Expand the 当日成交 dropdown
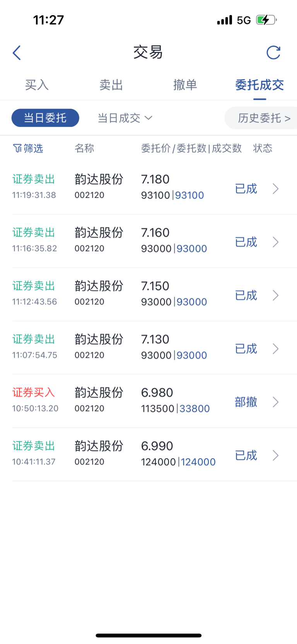The height and width of the screenshot is (644, 297). (125, 118)
